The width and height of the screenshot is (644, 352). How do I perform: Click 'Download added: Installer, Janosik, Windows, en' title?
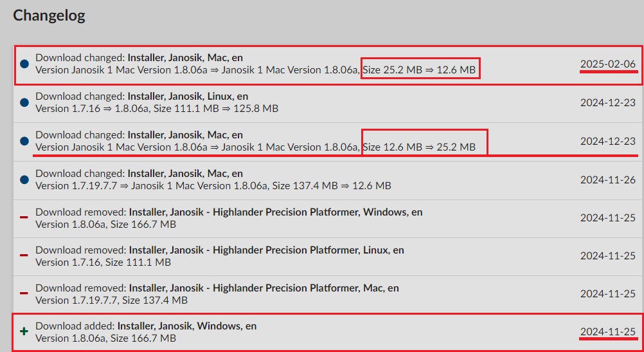pos(146,326)
